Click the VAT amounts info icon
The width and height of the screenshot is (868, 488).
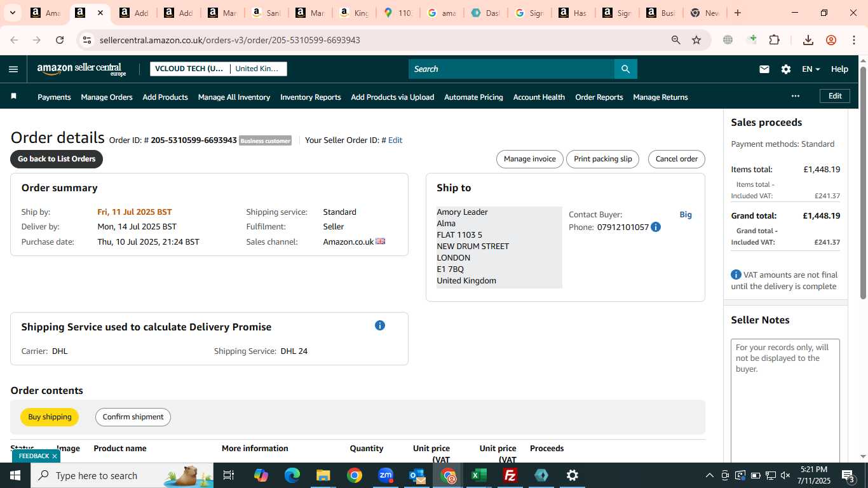tap(736, 274)
